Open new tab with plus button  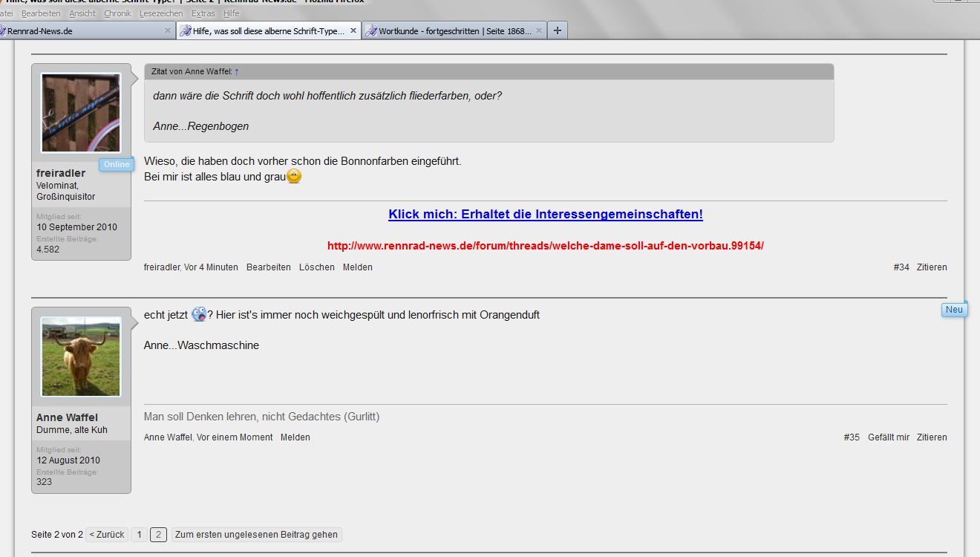pos(557,30)
